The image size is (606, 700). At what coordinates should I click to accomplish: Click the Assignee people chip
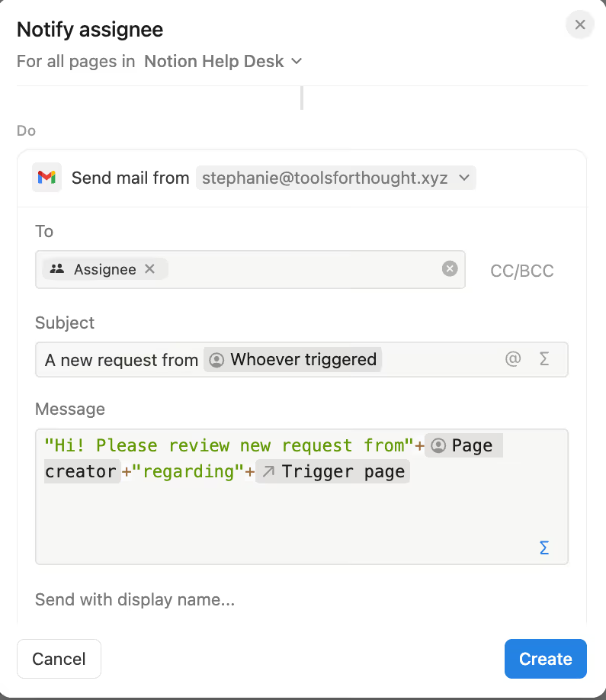95,269
